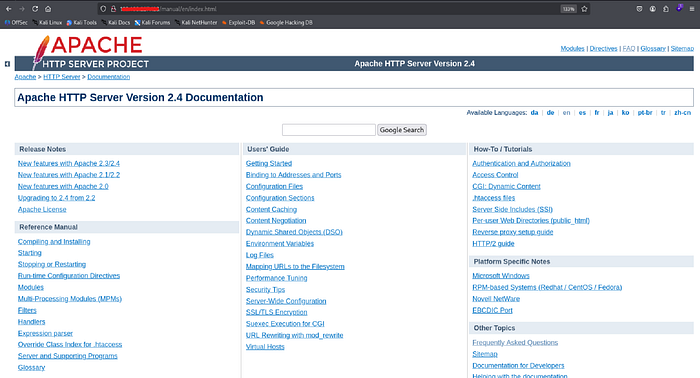
Task: Open Virtual Hosts link
Action: tap(265, 347)
